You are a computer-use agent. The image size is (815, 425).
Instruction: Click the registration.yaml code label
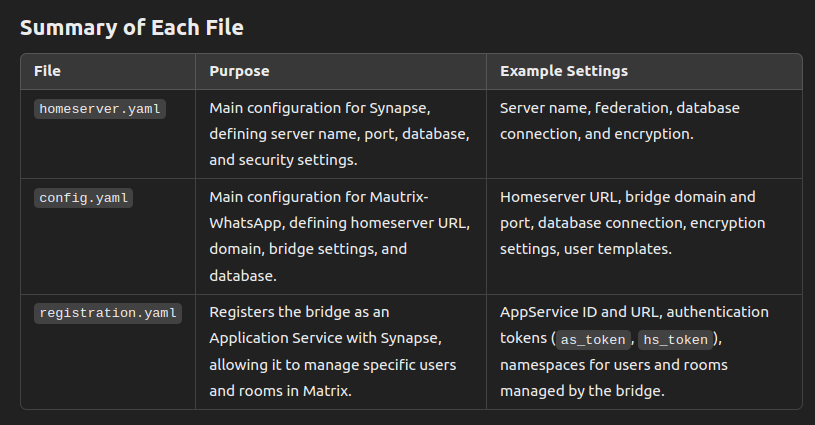(x=108, y=313)
